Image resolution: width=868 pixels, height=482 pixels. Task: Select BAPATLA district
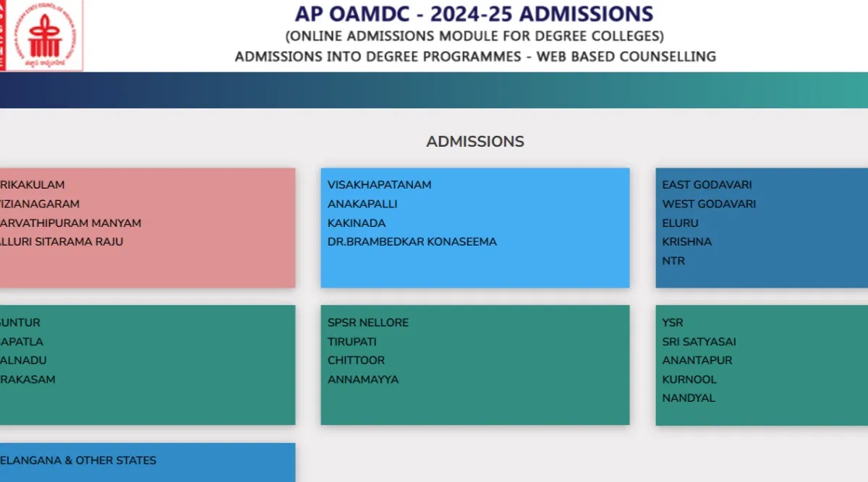[x=22, y=342]
